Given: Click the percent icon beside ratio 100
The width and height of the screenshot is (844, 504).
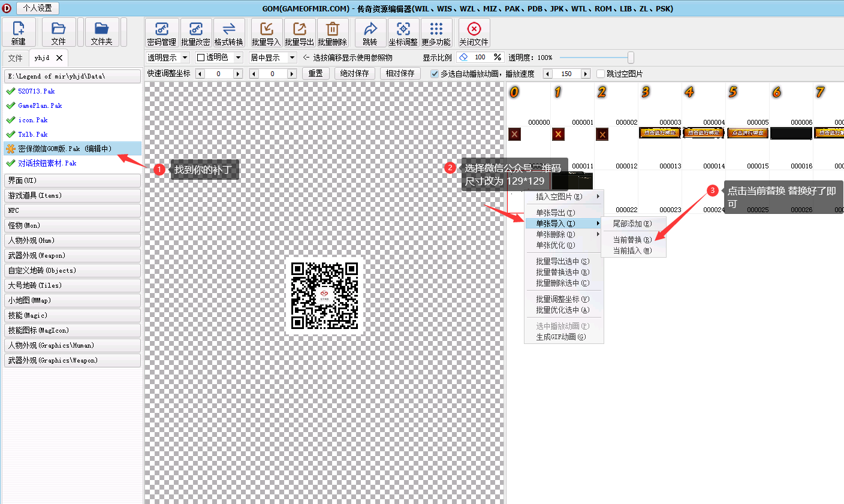Looking at the screenshot, I should pyautogui.click(x=498, y=57).
